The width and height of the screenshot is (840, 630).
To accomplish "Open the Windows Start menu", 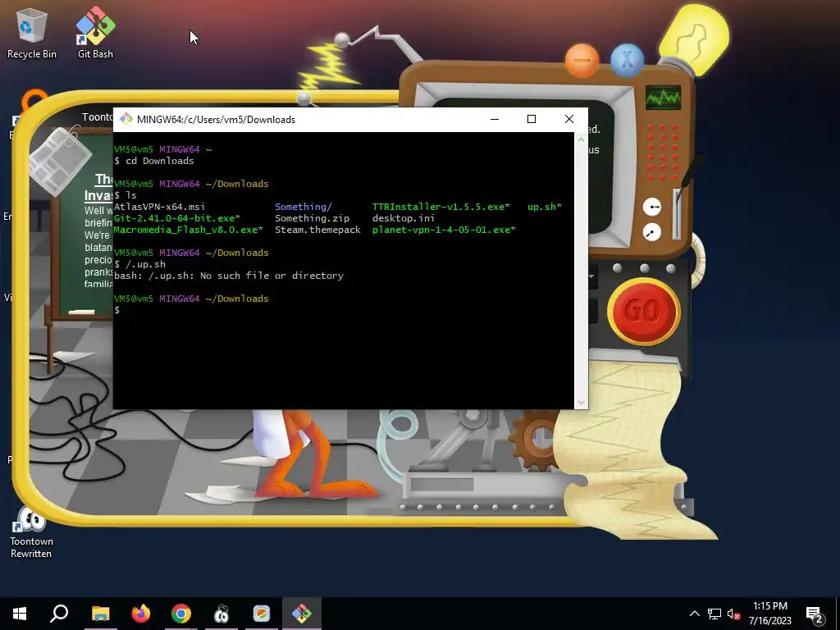I will click(x=20, y=614).
